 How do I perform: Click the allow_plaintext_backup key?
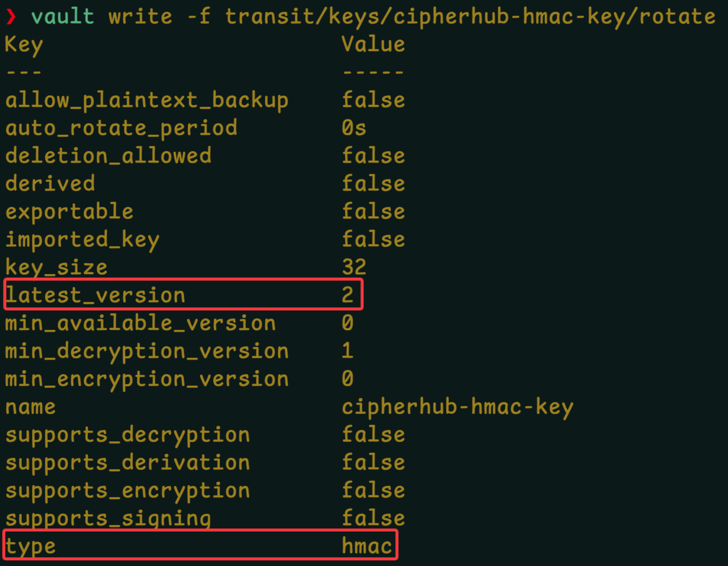pyautogui.click(x=147, y=101)
